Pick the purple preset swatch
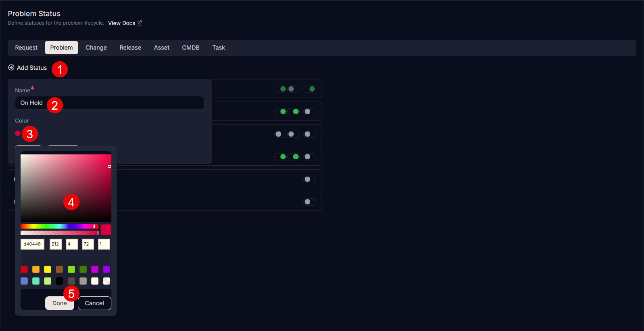644x331 pixels. coord(107,269)
